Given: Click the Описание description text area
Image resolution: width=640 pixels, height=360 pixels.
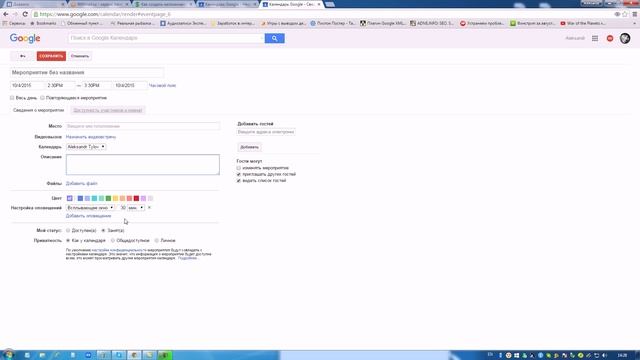Looking at the screenshot, I should pyautogui.click(x=143, y=164).
